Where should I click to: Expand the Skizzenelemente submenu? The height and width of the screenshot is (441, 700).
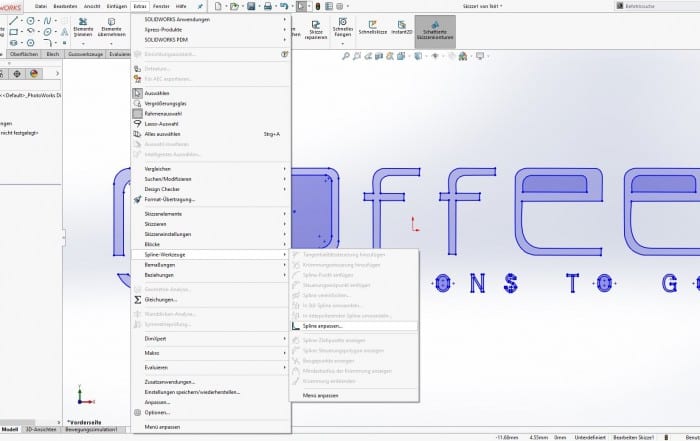pos(211,214)
